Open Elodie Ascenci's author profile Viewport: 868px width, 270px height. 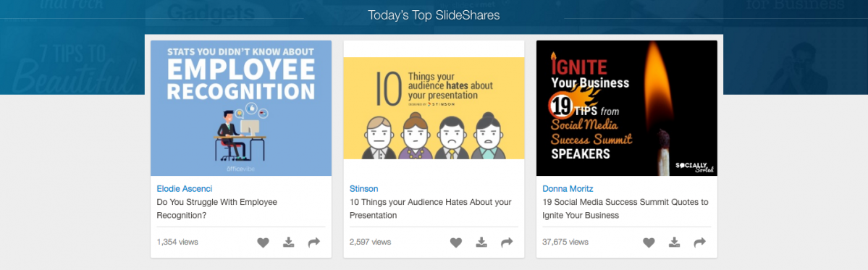coord(185,189)
